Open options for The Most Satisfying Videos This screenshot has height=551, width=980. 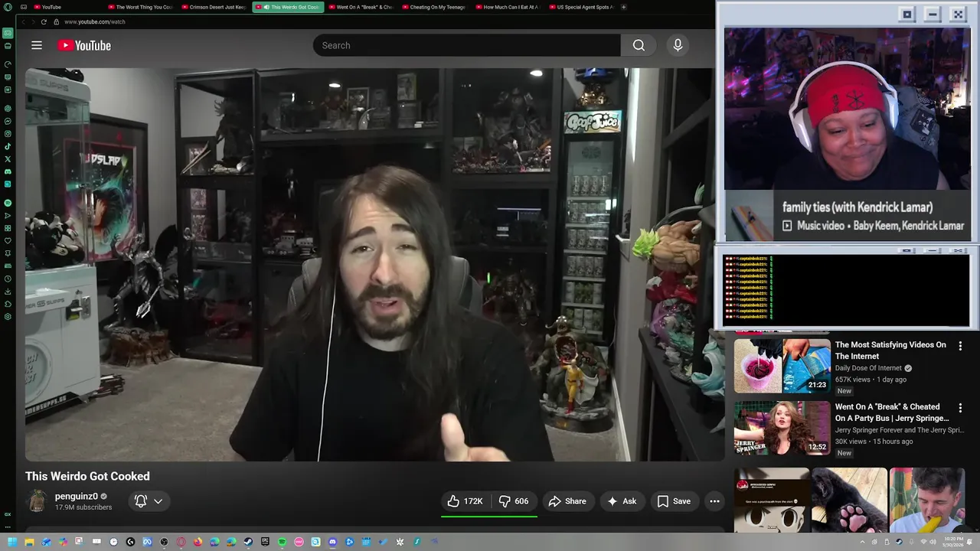[x=960, y=346]
